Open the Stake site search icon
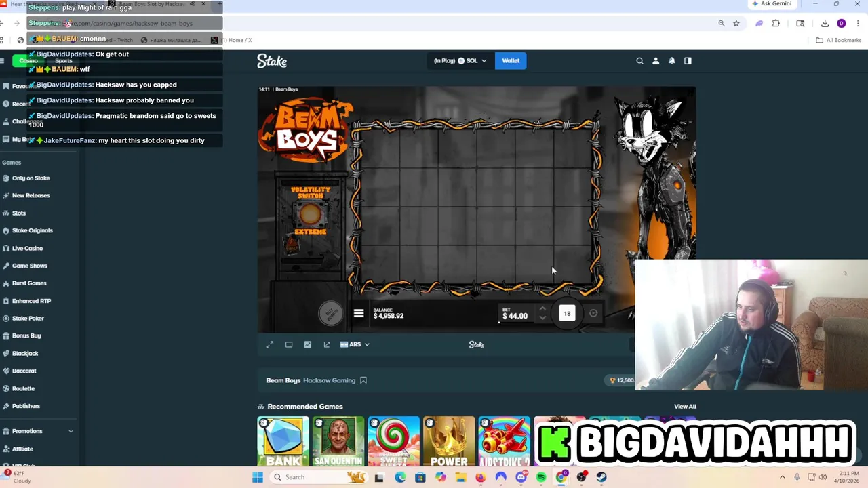868x488 pixels. click(x=639, y=61)
